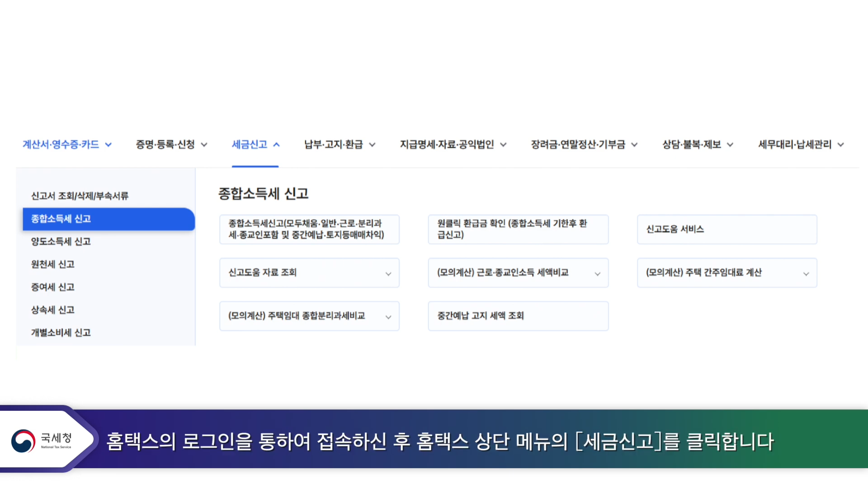Open 중간예납 고지 세액 조회 button
868x488 pixels.
click(x=518, y=316)
